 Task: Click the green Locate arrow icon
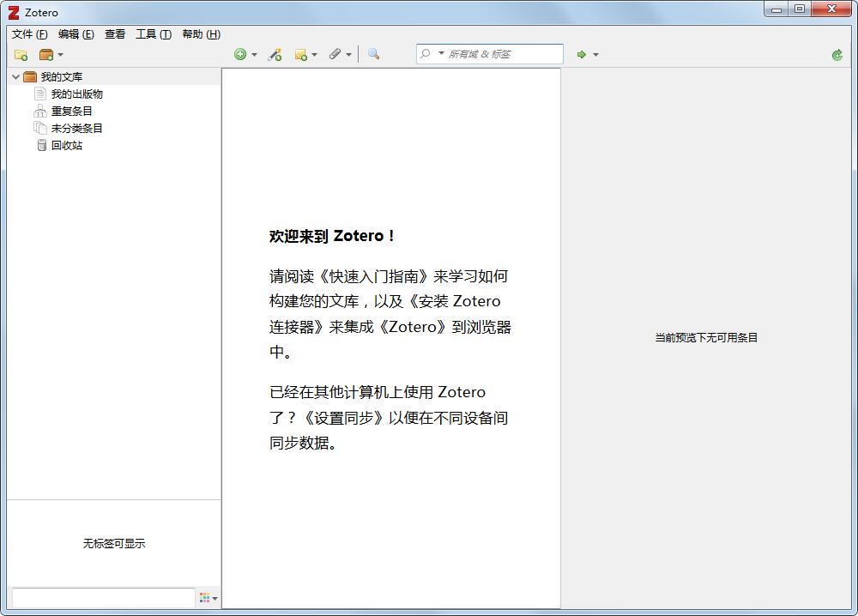[582, 54]
